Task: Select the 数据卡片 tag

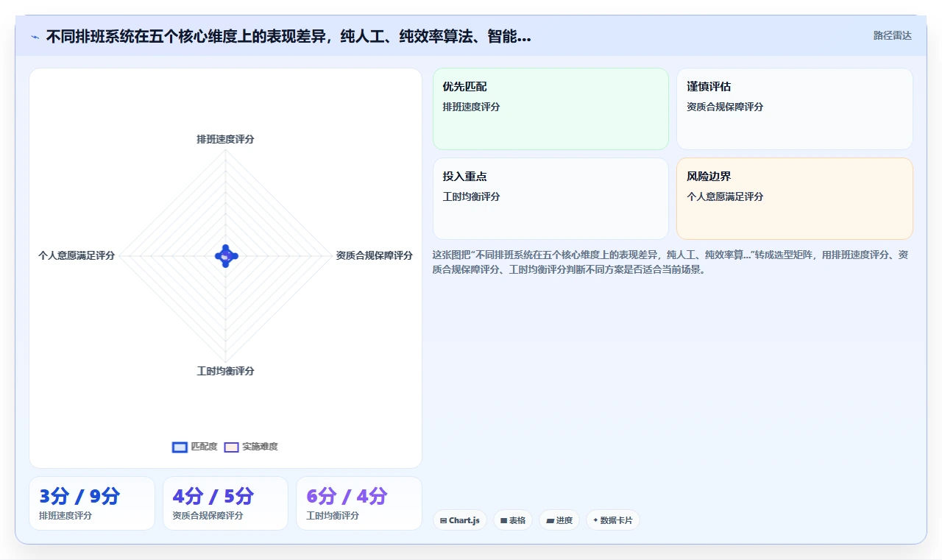Action: 613,520
